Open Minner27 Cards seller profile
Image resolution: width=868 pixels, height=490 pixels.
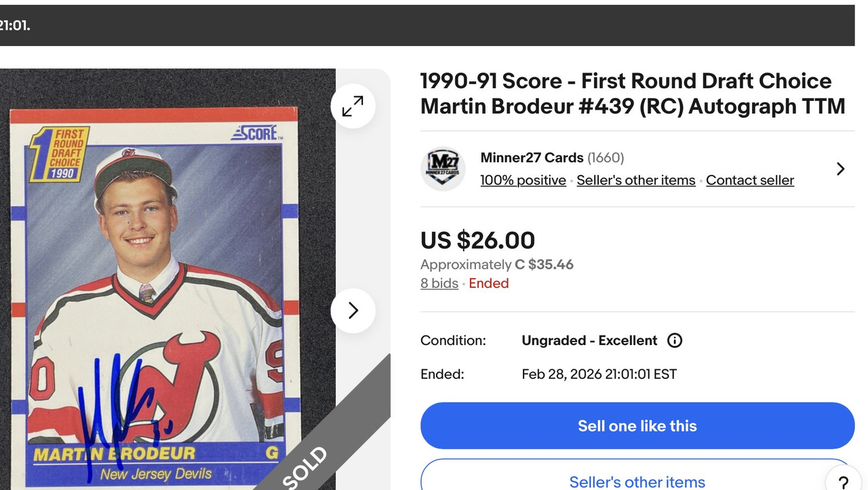tap(532, 158)
